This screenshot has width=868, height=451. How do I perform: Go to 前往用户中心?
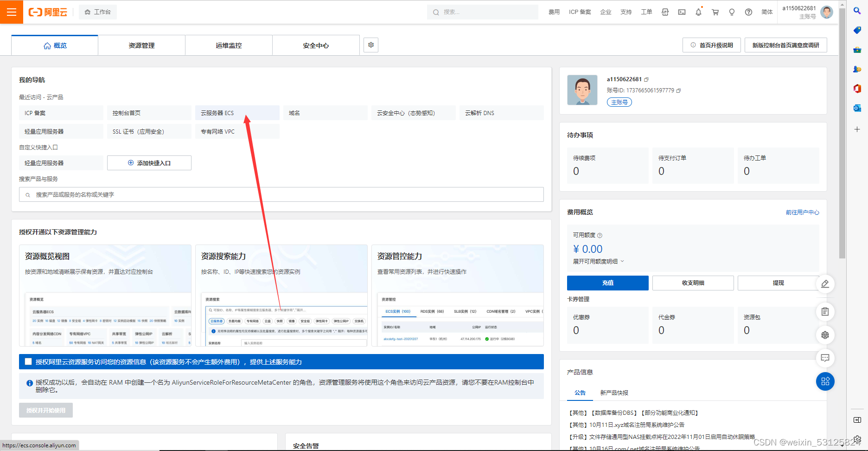click(x=802, y=213)
